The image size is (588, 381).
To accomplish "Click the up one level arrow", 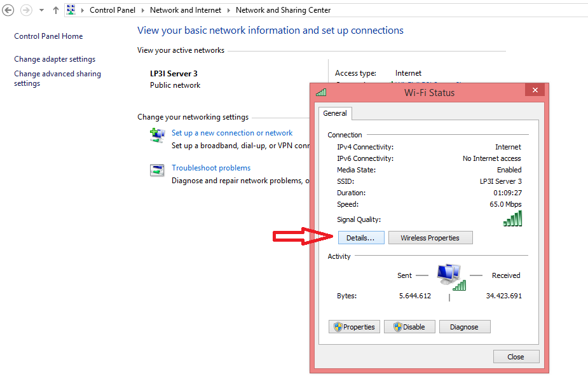I will pyautogui.click(x=55, y=10).
